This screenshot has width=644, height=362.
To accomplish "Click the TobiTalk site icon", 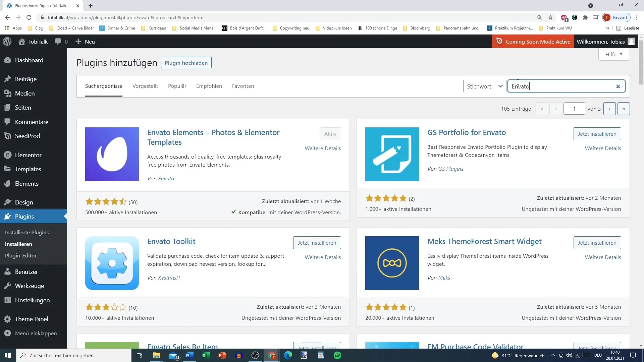I will 21,42.
